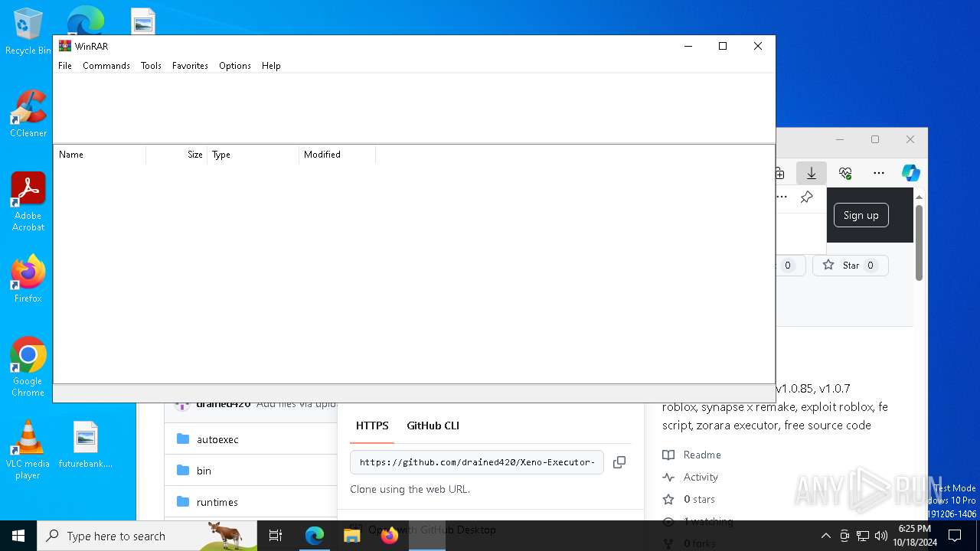Open Task View on the taskbar
Image resolution: width=980 pixels, height=551 pixels.
pos(276,536)
